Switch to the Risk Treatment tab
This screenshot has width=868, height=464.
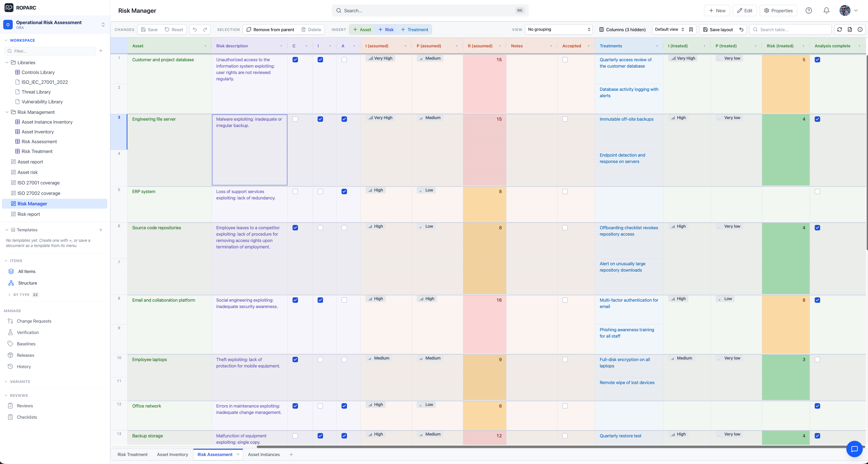pos(132,455)
